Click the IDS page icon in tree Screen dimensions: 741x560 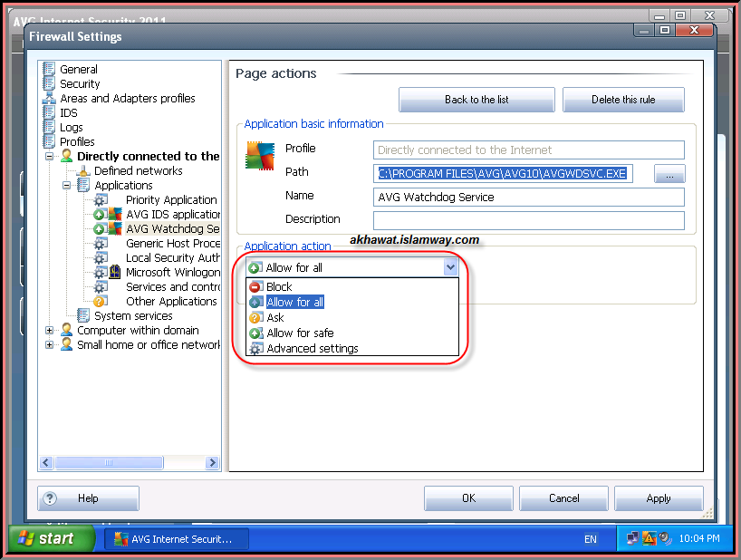(x=49, y=112)
